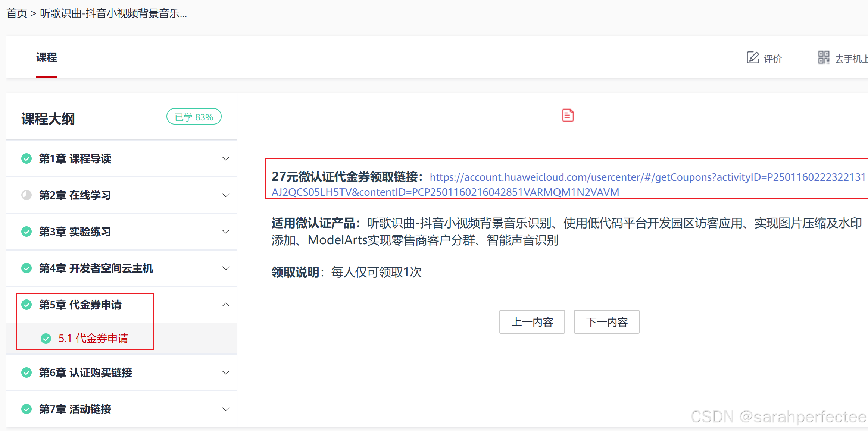Expand 第6章 认证购买链接 section
The width and height of the screenshot is (868, 431).
225,372
